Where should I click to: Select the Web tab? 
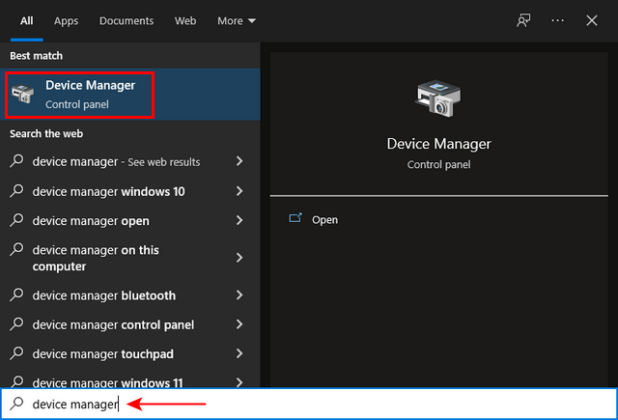pos(185,20)
